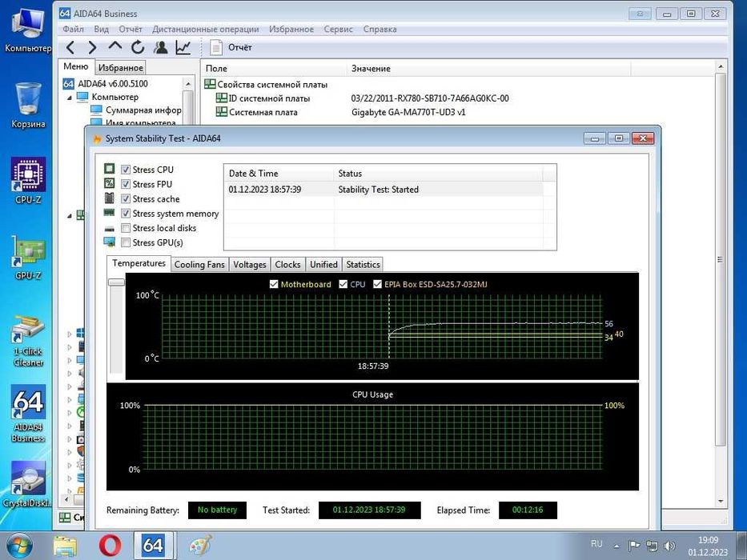Collapse the Компьютер tree node

pyautogui.click(x=70, y=97)
